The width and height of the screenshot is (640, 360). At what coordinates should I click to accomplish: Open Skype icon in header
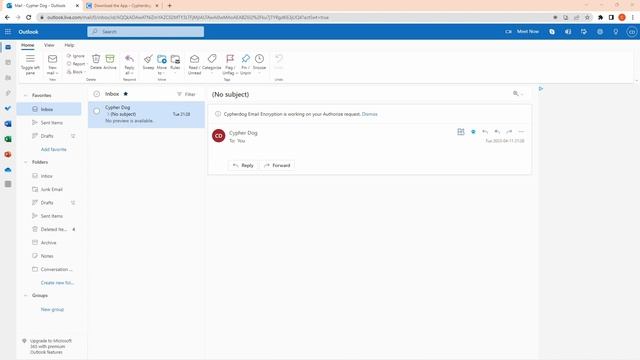coord(552,31)
